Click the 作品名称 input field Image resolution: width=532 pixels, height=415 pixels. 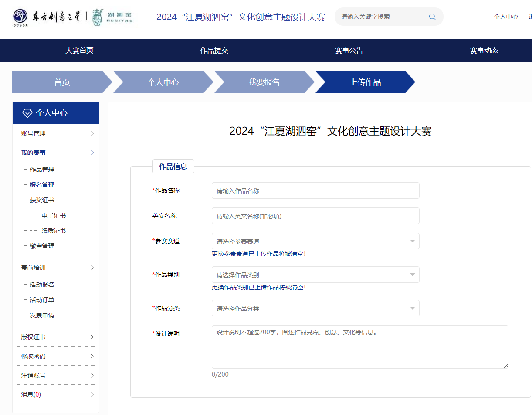coord(315,190)
